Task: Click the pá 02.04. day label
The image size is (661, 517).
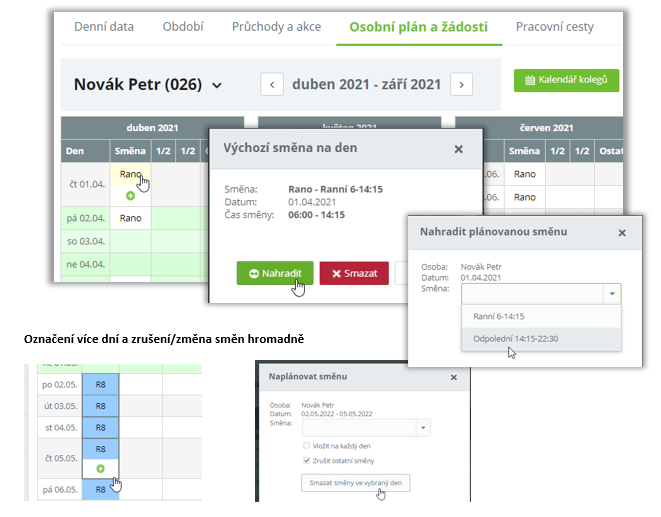Action: click(x=86, y=218)
